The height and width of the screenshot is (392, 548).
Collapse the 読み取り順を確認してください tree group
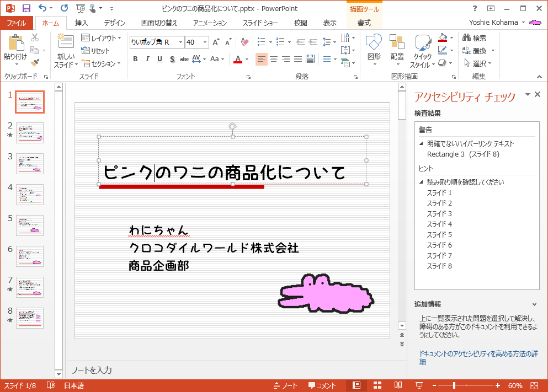(x=422, y=182)
